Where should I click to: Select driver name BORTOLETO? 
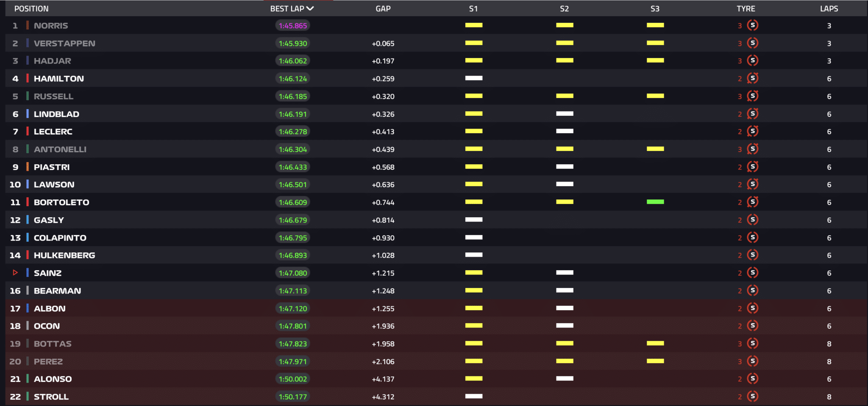click(x=61, y=202)
